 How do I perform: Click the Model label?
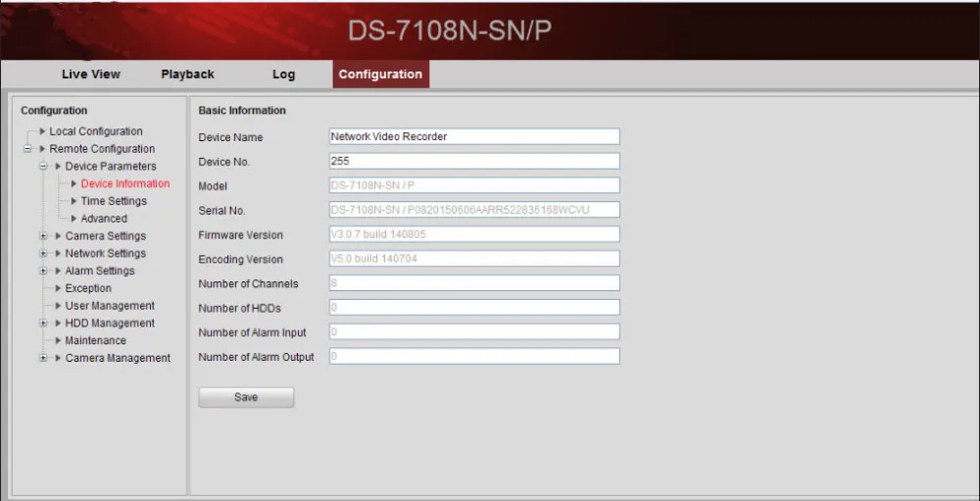pyautogui.click(x=213, y=186)
